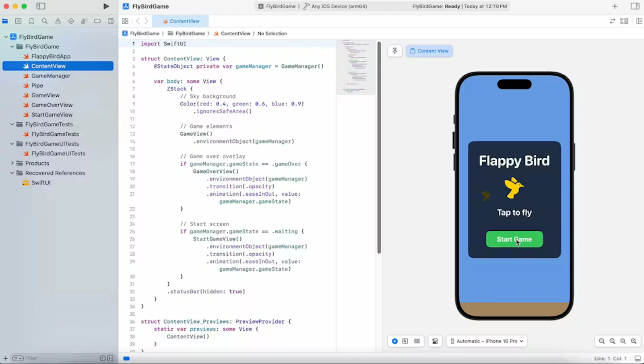Click the editor vertical scrollbar
644x364 pixels.
click(379, 147)
